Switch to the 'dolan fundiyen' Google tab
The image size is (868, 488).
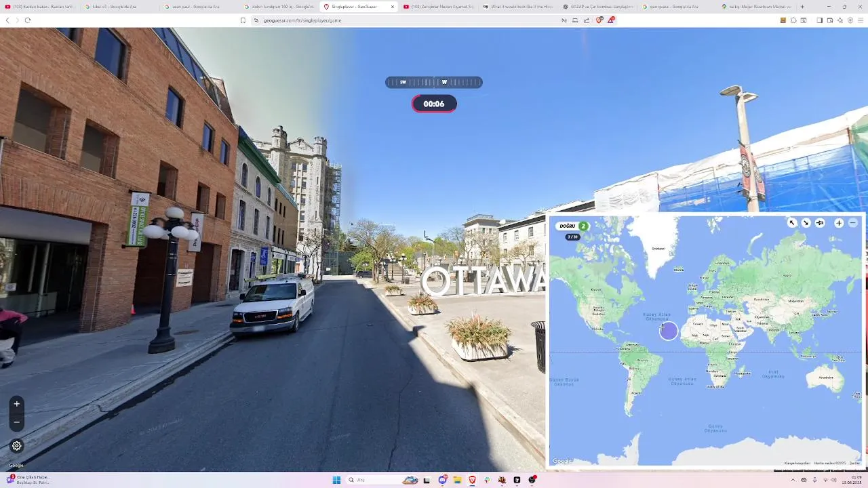[280, 7]
